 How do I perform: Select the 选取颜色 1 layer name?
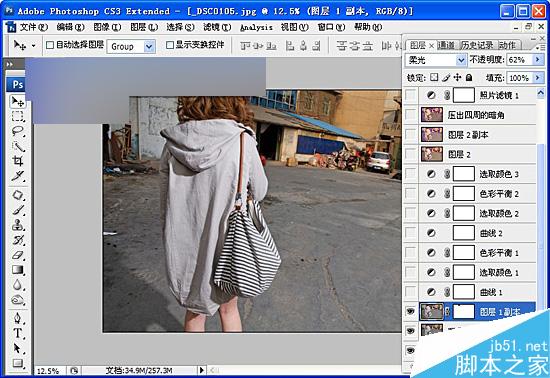tap(499, 272)
